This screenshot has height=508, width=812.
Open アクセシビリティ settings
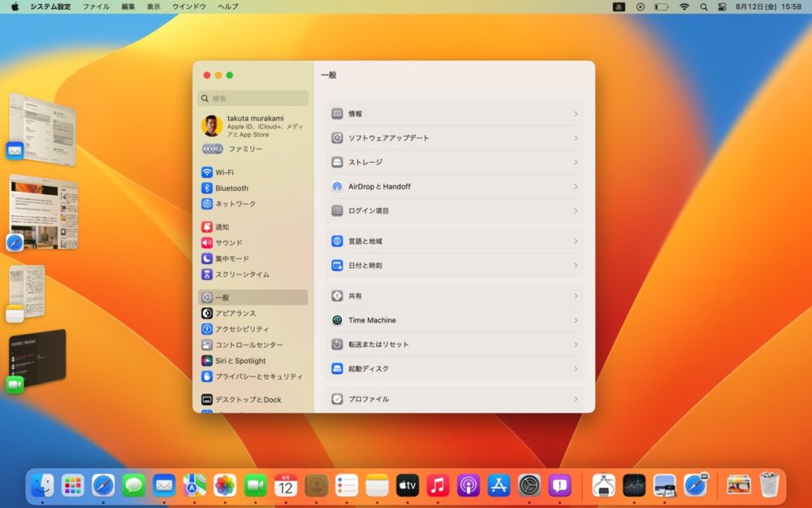coord(241,329)
